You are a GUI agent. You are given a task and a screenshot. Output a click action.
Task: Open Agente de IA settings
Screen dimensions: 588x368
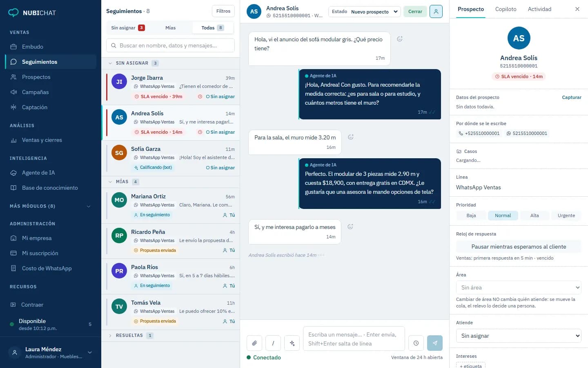coord(51,173)
